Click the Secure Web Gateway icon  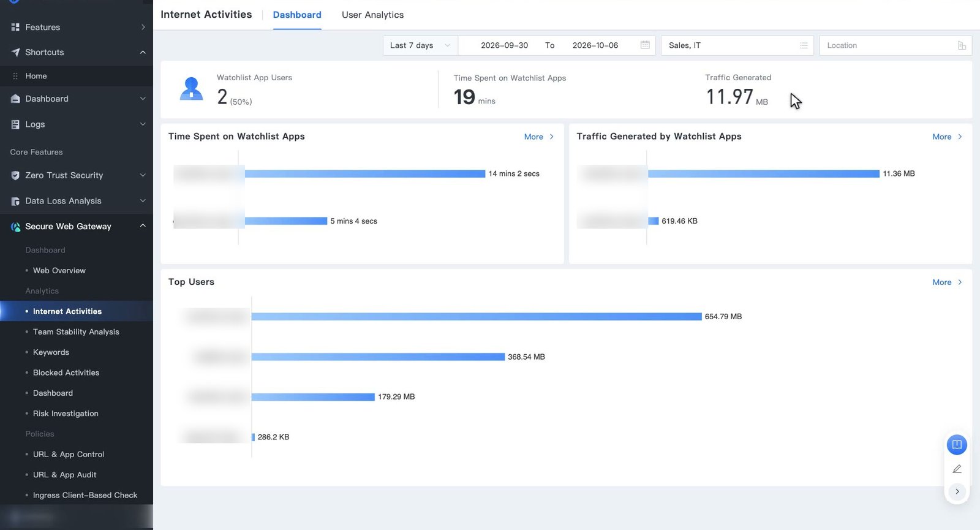pyautogui.click(x=15, y=227)
